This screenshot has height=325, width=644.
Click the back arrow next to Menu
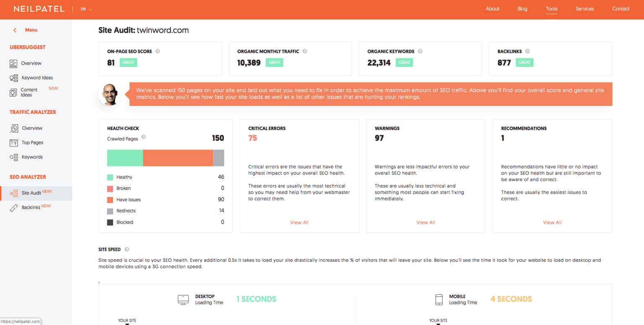click(x=15, y=30)
